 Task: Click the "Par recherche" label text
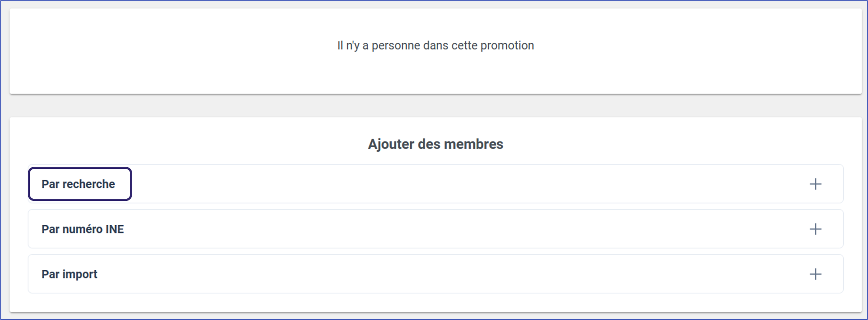[78, 184]
